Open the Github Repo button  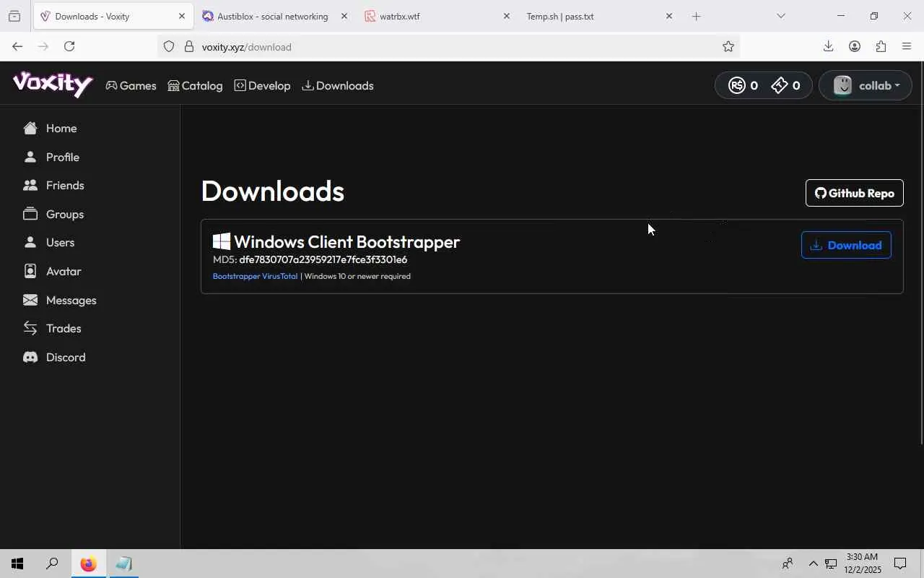855,193
